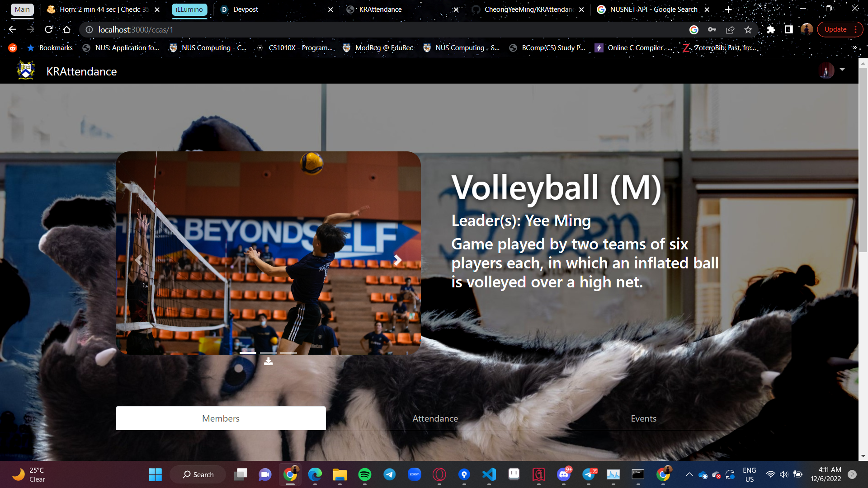Bookmark this page with star icon

click(x=748, y=30)
